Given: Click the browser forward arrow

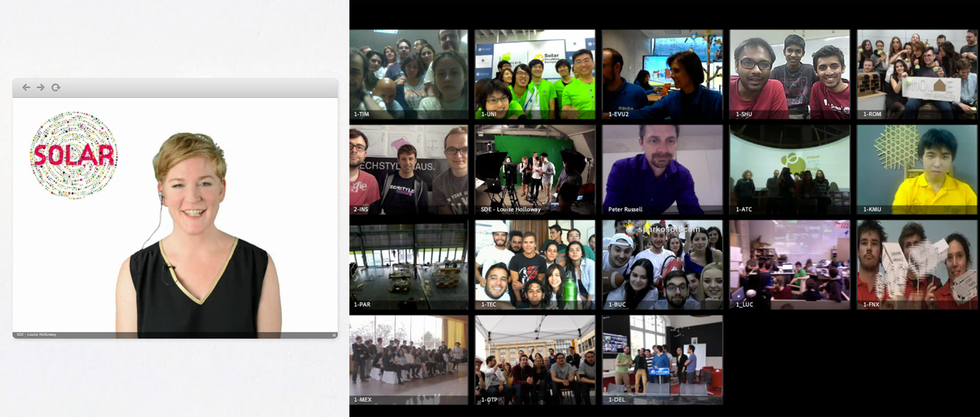Looking at the screenshot, I should [41, 87].
